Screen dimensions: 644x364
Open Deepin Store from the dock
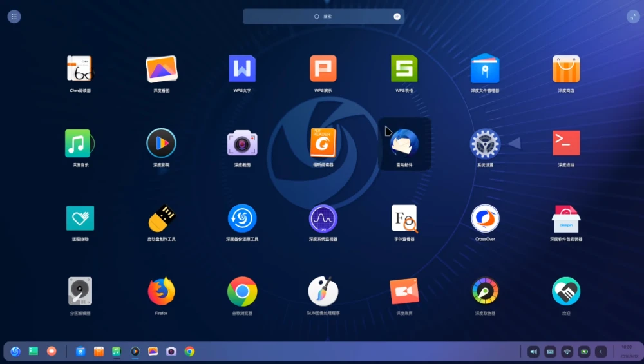[99, 351]
